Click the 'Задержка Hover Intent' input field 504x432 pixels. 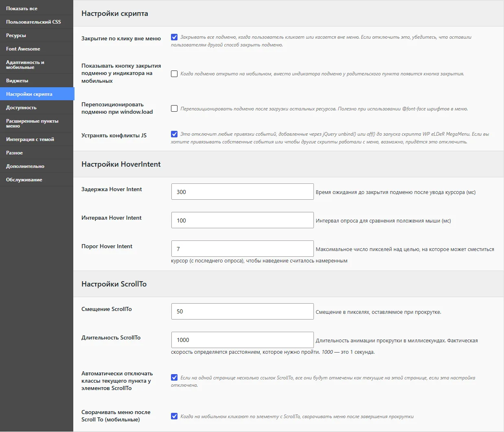click(243, 192)
